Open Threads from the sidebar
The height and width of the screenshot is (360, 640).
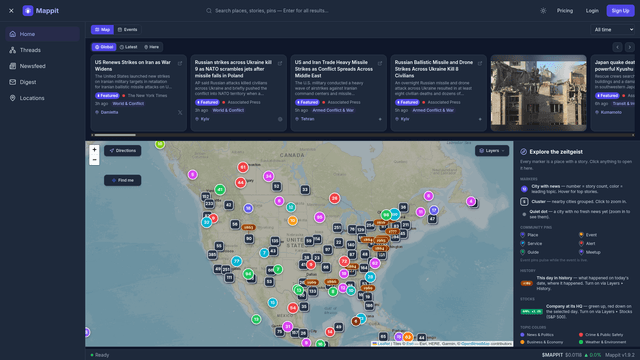42,50
